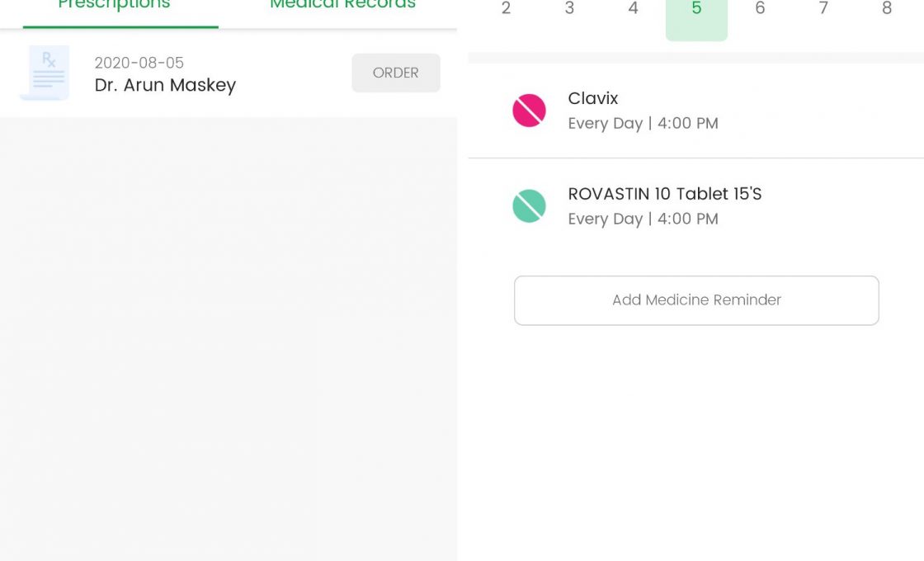The image size is (924, 561).
Task: Open the Prescriptions tab
Action: tap(113, 6)
